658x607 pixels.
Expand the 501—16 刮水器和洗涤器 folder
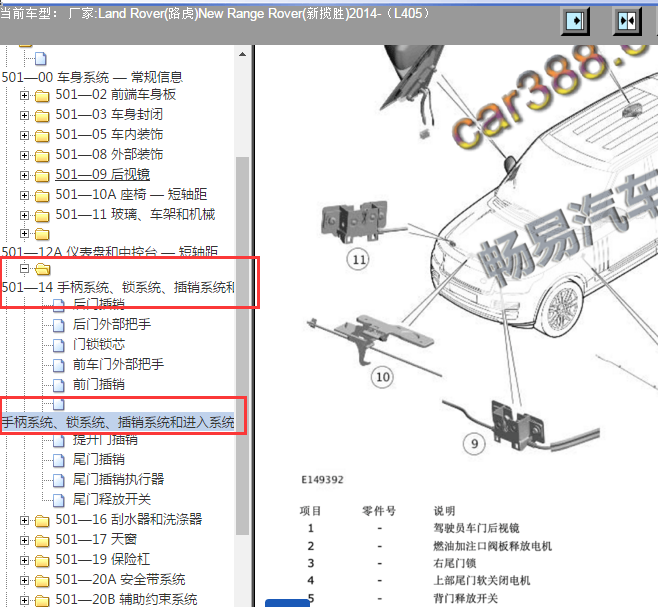(x=24, y=521)
